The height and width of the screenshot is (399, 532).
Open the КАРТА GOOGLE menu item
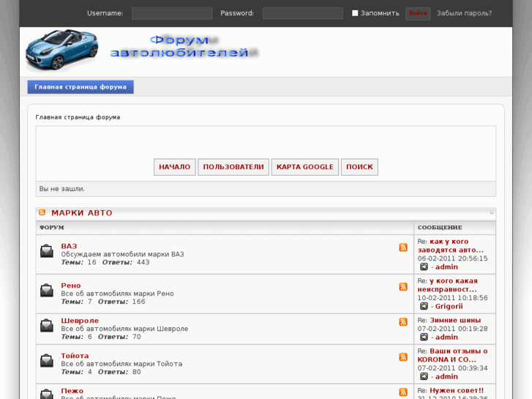[x=305, y=167]
